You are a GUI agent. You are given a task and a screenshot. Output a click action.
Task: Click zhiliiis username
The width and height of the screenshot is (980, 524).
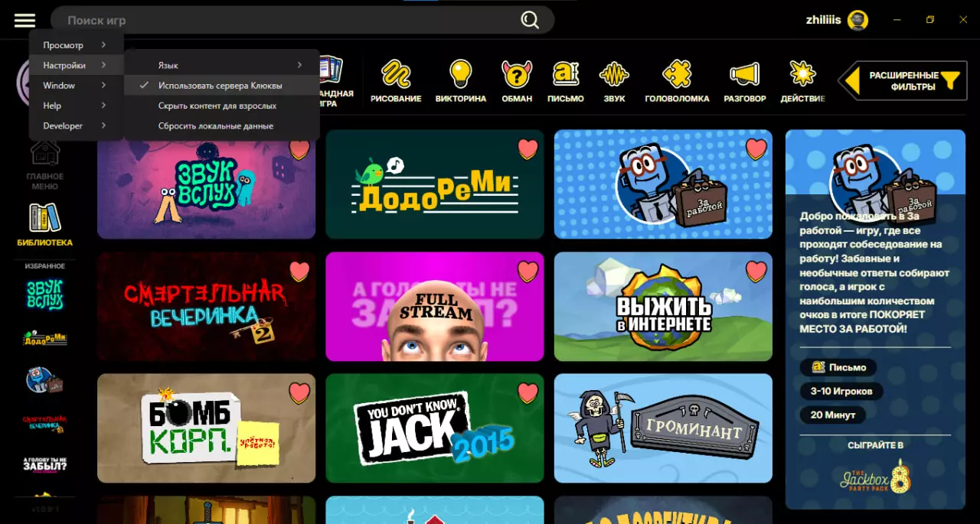(x=824, y=20)
